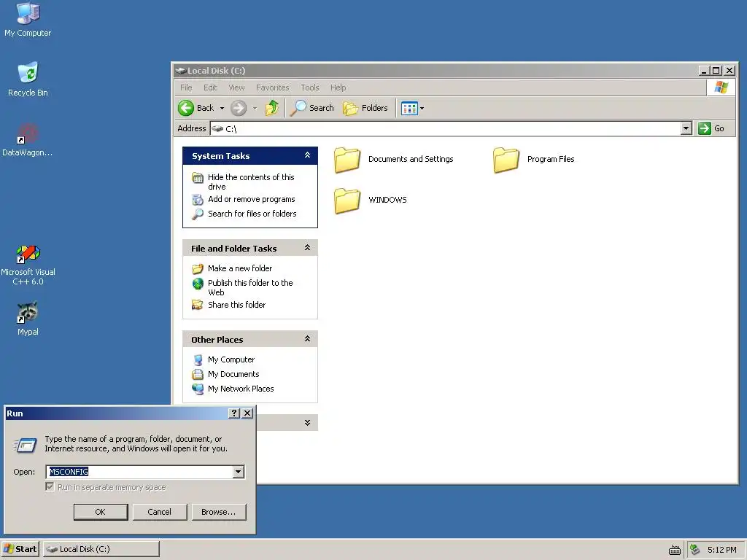Open the File menu
The height and width of the screenshot is (560, 747).
pyautogui.click(x=186, y=87)
